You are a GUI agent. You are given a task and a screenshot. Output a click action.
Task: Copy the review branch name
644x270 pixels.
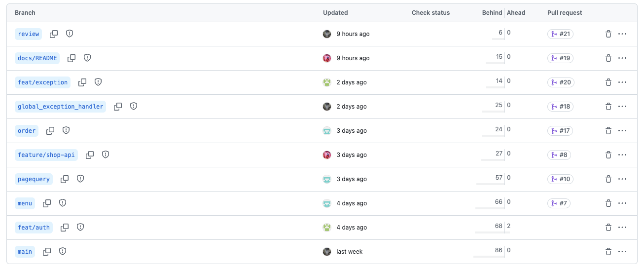54,34
